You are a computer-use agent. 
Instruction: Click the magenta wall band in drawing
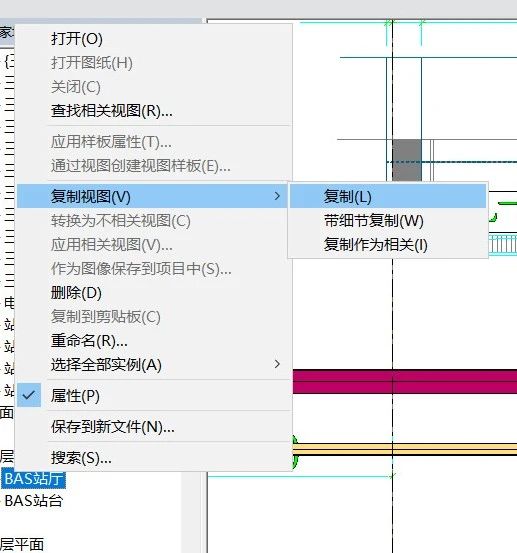[x=405, y=381]
